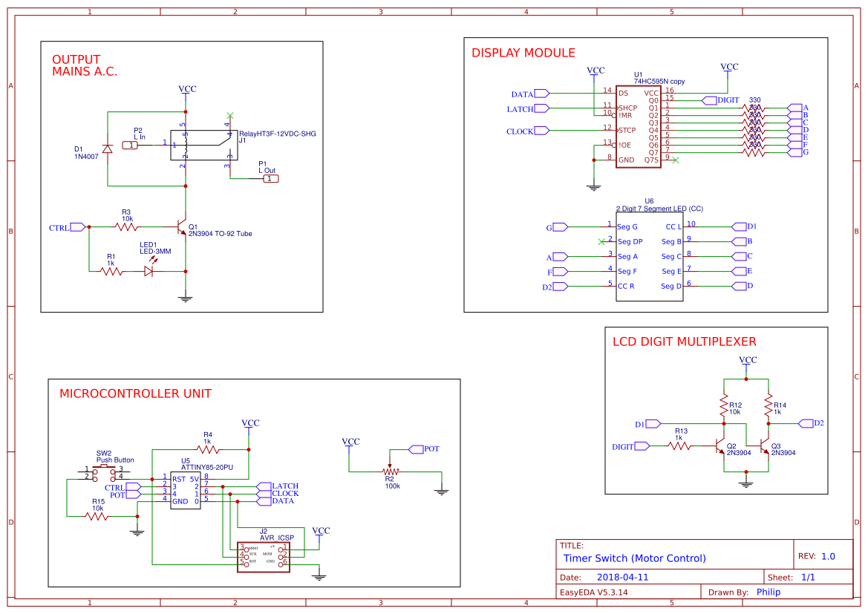Select the LED1 LED-3MM symbol
Image resolution: width=868 pixels, height=614 pixels.
point(147,272)
